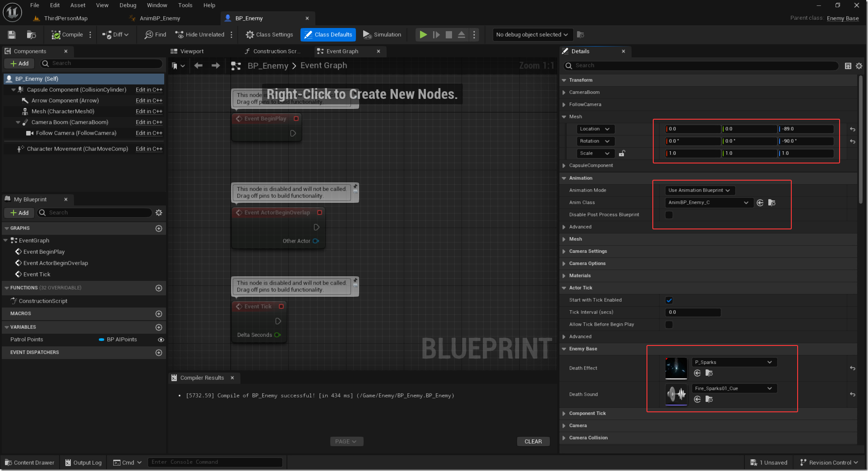
Task: Open the Mesh Rotation type dropdown
Action: pyautogui.click(x=596, y=141)
